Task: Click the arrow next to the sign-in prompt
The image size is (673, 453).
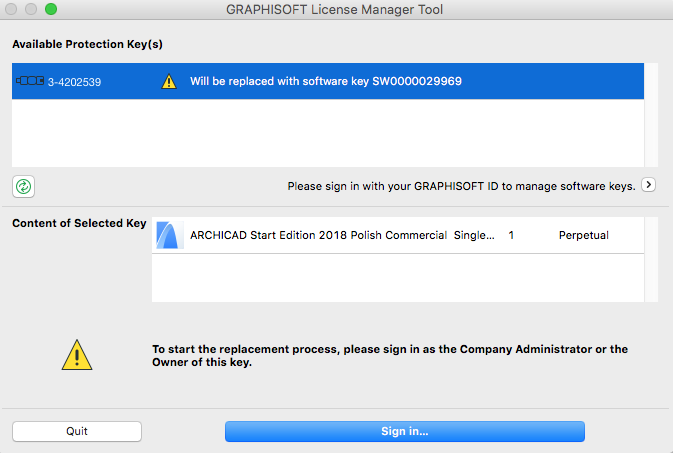Action: (649, 185)
